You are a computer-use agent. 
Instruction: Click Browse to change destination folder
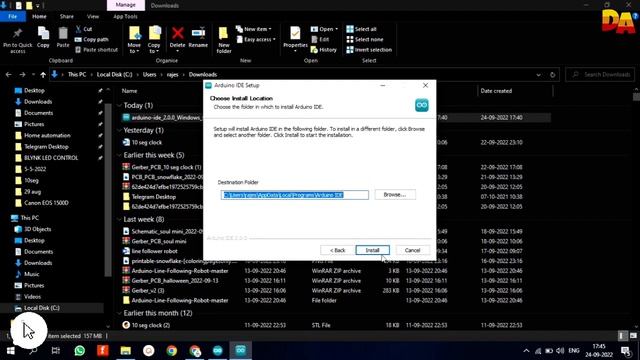pyautogui.click(x=395, y=195)
